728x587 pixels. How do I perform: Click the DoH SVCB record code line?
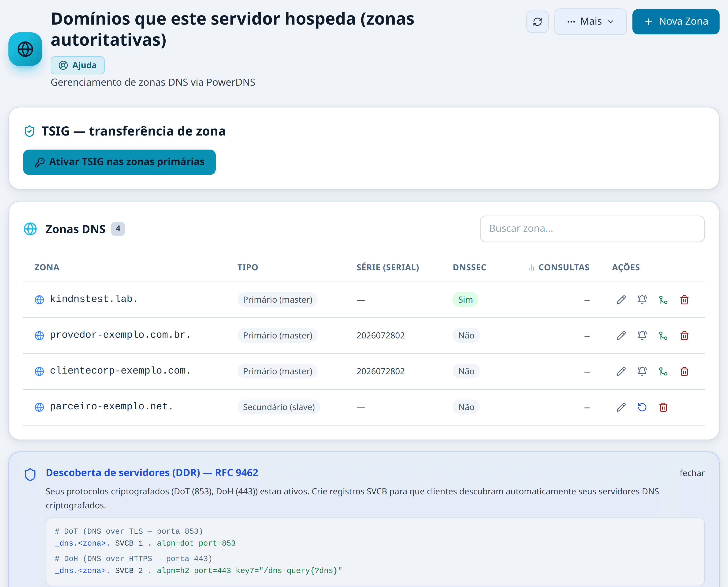click(198, 571)
